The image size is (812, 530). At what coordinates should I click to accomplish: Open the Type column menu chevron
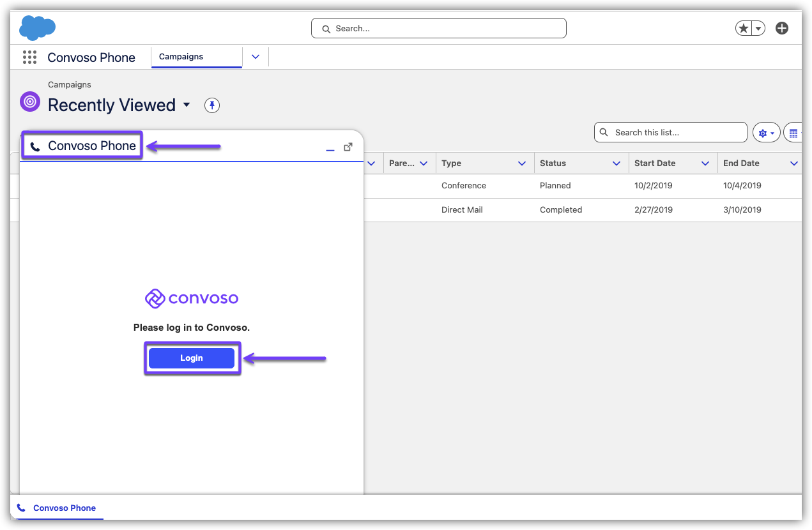[522, 163]
